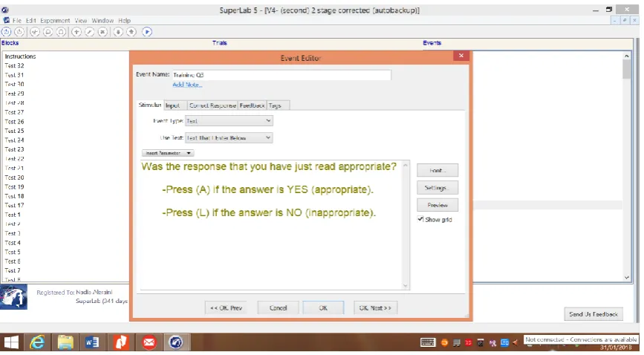Open the Insert Parameter dropdown

(x=168, y=153)
